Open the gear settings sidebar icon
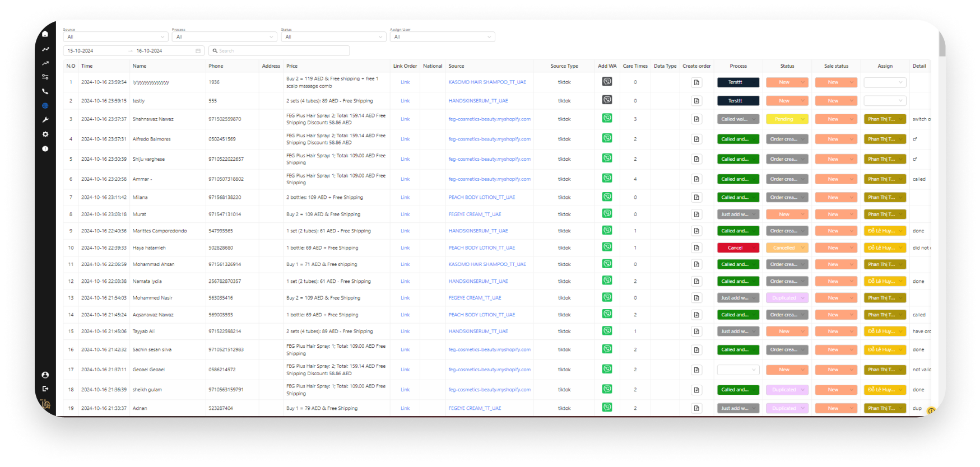Image resolution: width=980 pixels, height=467 pixels. coord(45,134)
